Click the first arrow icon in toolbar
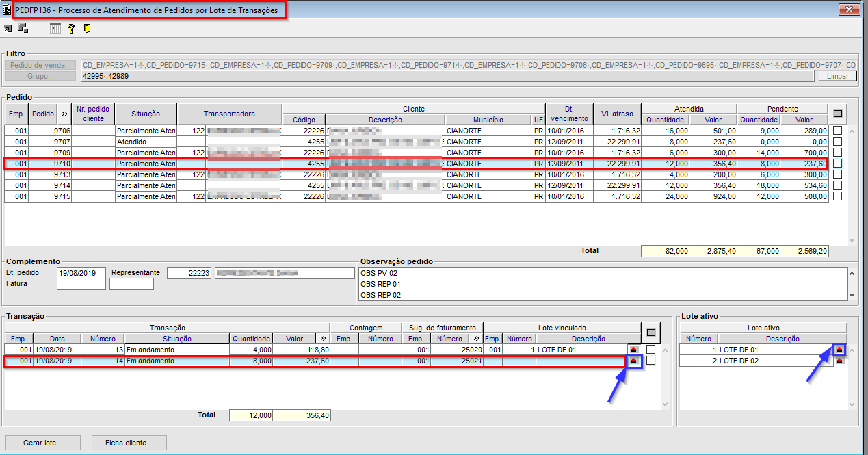The image size is (868, 455). coord(8,29)
